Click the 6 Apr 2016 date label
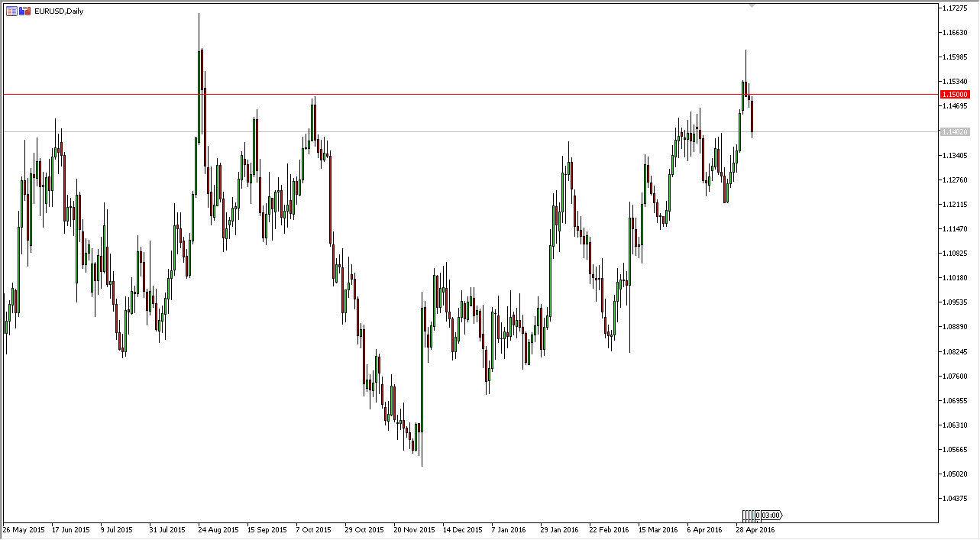980x540 pixels. pos(704,529)
